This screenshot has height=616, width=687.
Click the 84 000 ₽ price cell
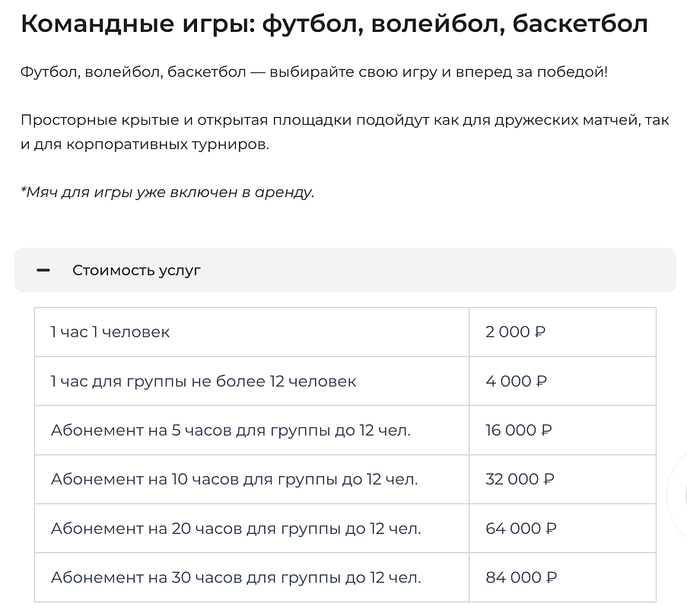point(520,577)
